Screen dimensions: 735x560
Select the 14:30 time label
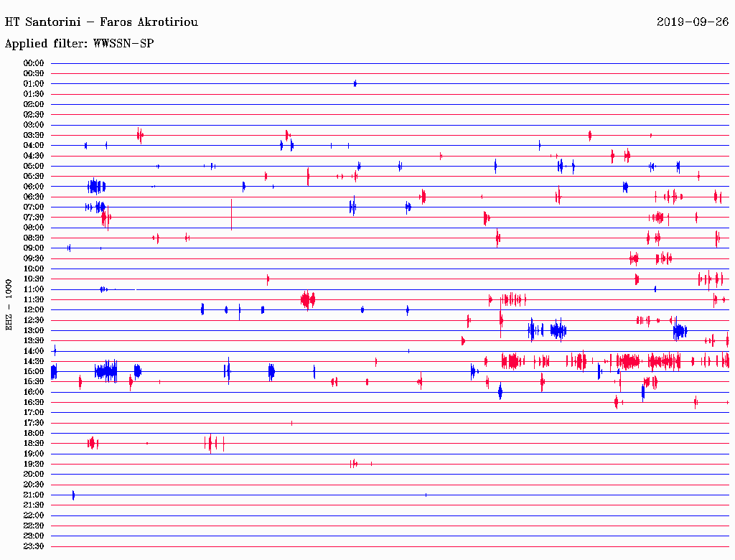(34, 362)
